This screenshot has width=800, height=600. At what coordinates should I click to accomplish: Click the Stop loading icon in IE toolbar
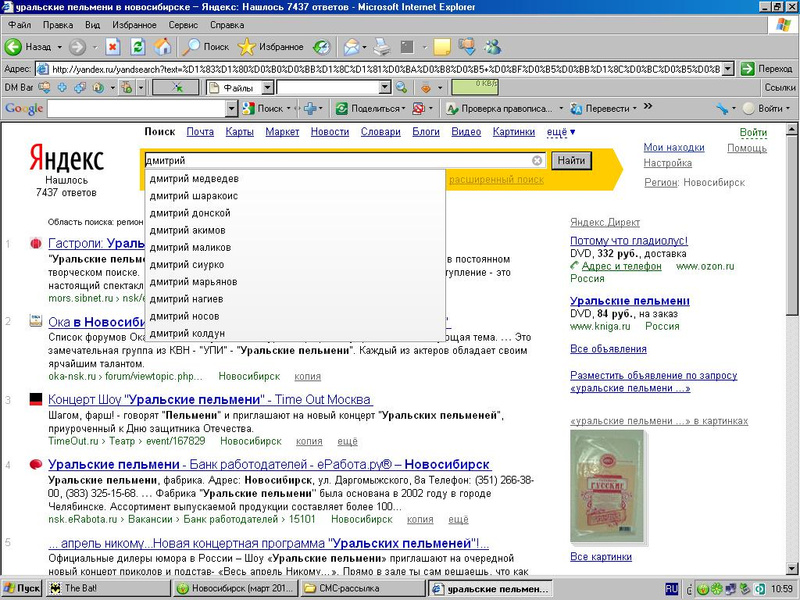113,47
